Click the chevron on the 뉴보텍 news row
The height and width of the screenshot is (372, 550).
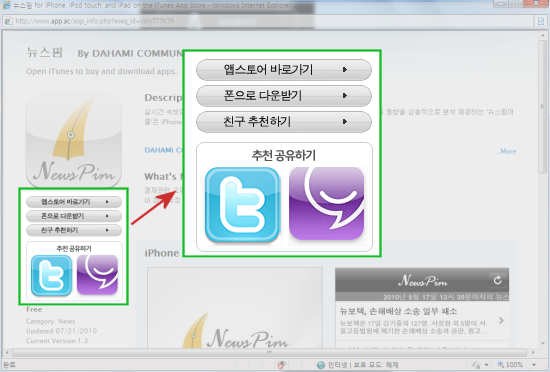point(501,320)
